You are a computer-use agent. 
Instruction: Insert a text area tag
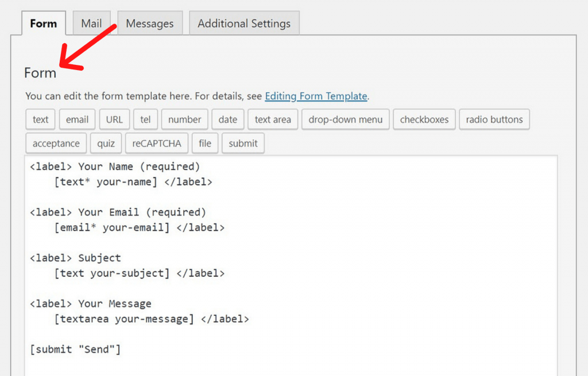pyautogui.click(x=273, y=119)
